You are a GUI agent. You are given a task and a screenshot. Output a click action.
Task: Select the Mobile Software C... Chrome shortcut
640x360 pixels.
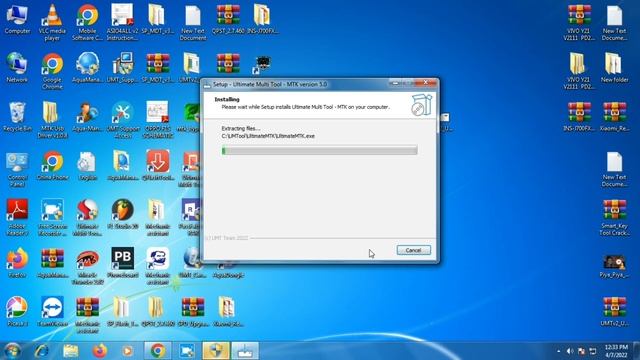pyautogui.click(x=87, y=22)
